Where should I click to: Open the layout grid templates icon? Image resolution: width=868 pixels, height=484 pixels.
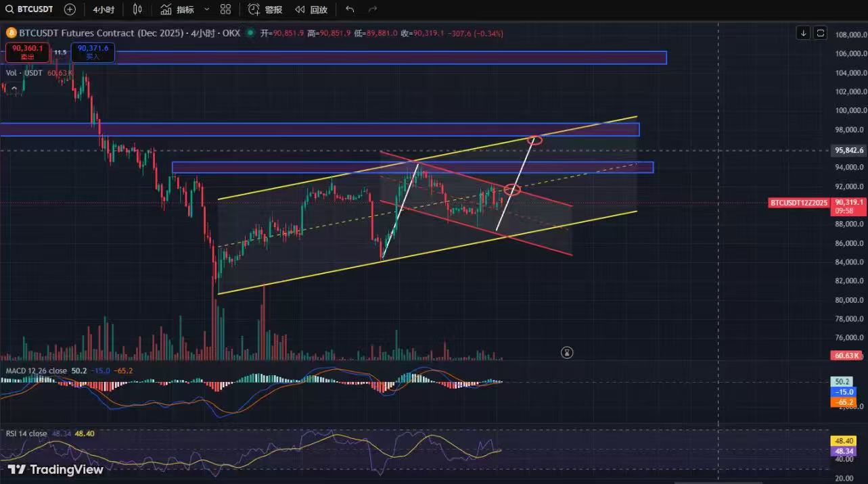(226, 9)
